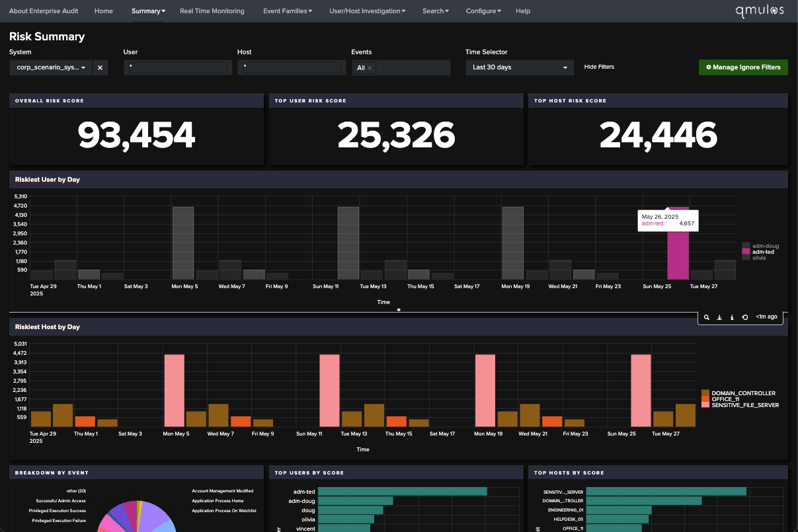Click Manage Ignore Filters button

pos(743,67)
